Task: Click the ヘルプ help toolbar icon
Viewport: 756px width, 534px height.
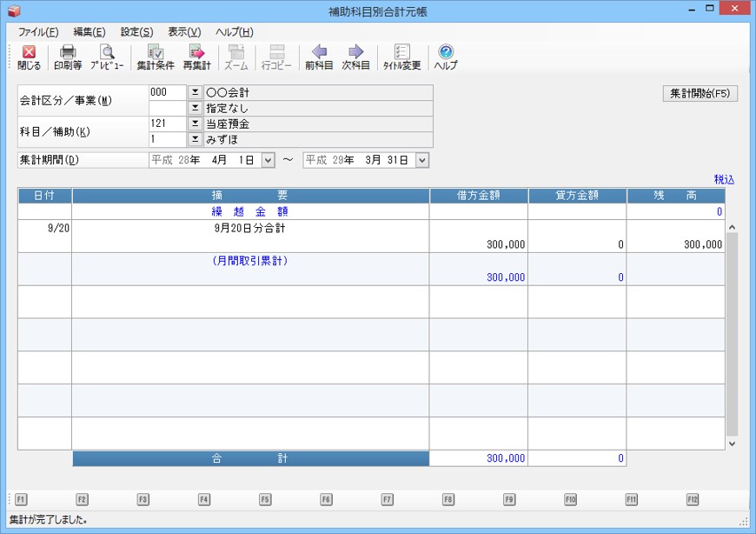Action: point(446,57)
